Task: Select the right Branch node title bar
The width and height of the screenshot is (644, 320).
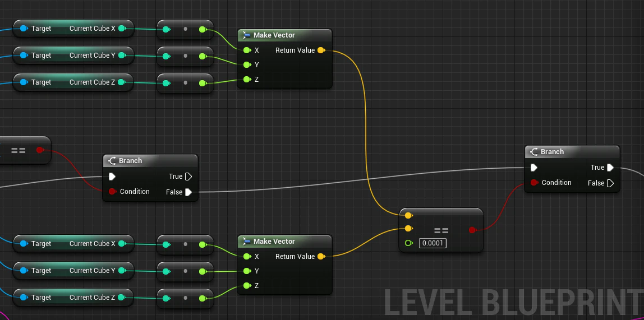Action: pos(572,152)
